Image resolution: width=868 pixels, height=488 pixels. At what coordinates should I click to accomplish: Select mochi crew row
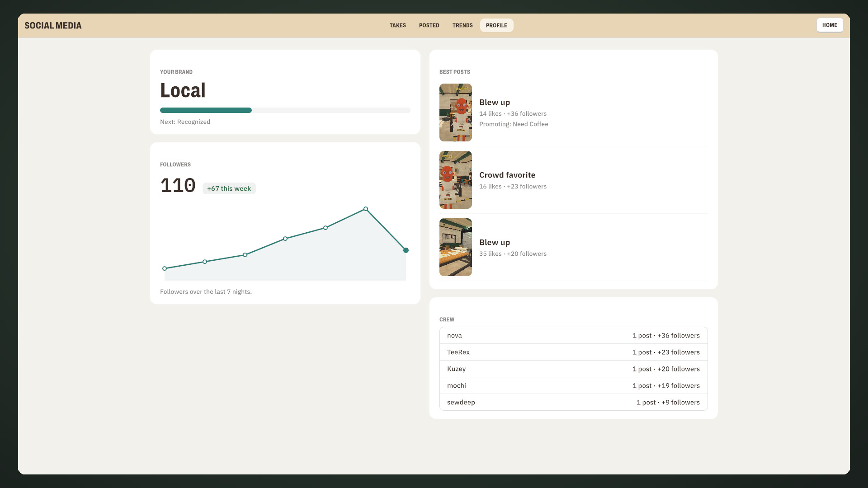(573, 385)
